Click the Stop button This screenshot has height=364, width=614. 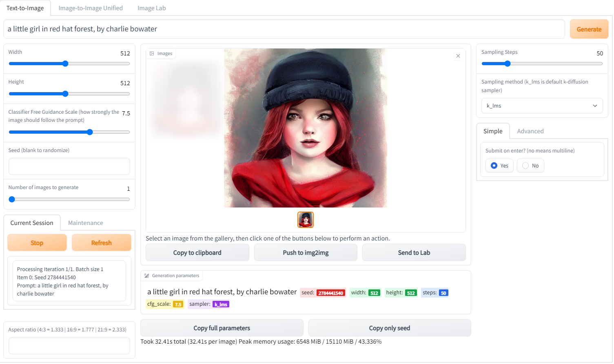37,243
